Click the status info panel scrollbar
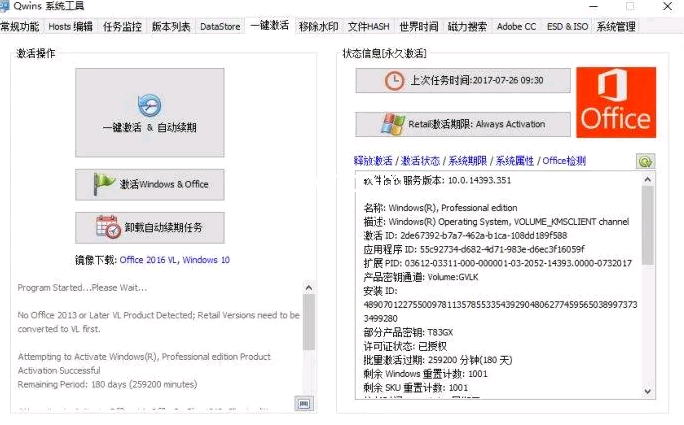This screenshot has height=425, width=684. pyautogui.click(x=648, y=230)
